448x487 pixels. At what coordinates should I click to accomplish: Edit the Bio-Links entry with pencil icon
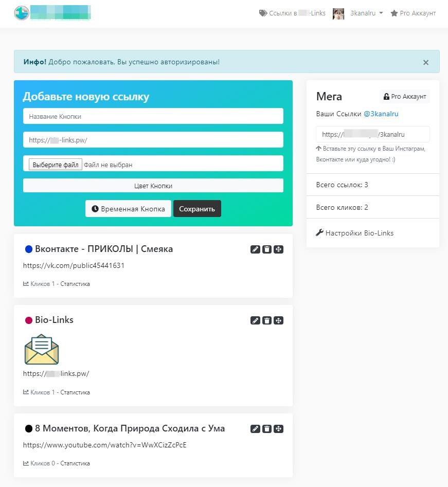tap(255, 320)
